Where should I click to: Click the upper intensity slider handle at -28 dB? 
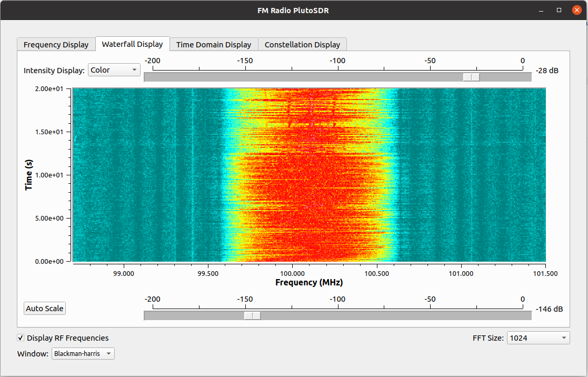coord(471,77)
